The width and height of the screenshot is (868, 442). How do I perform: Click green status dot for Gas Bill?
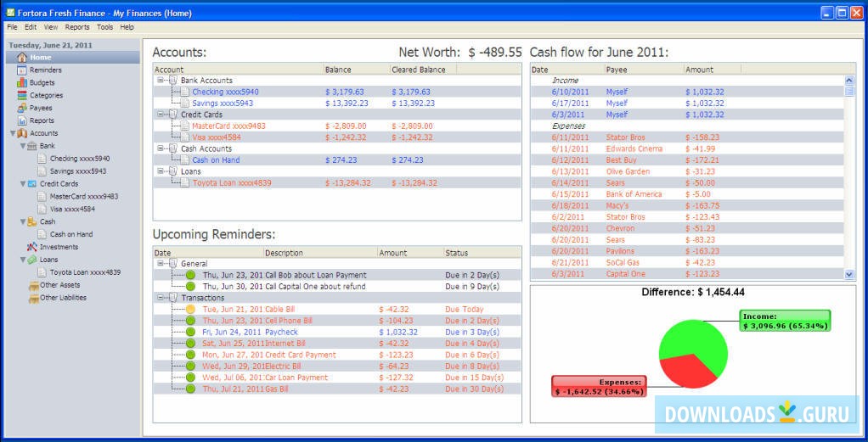[190, 389]
